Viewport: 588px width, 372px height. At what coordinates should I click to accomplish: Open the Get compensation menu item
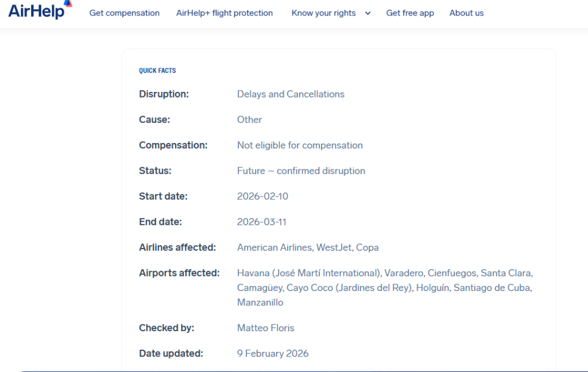(x=124, y=13)
